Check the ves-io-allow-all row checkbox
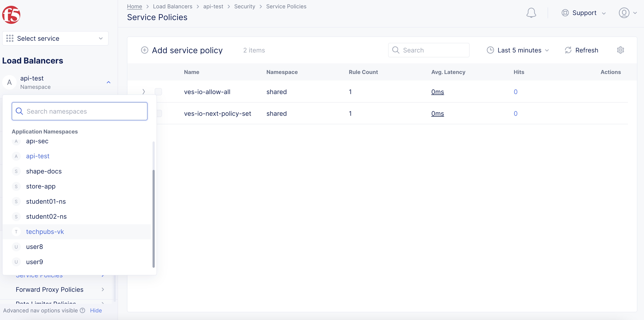Screen dimensions: 644x320 pos(158,92)
